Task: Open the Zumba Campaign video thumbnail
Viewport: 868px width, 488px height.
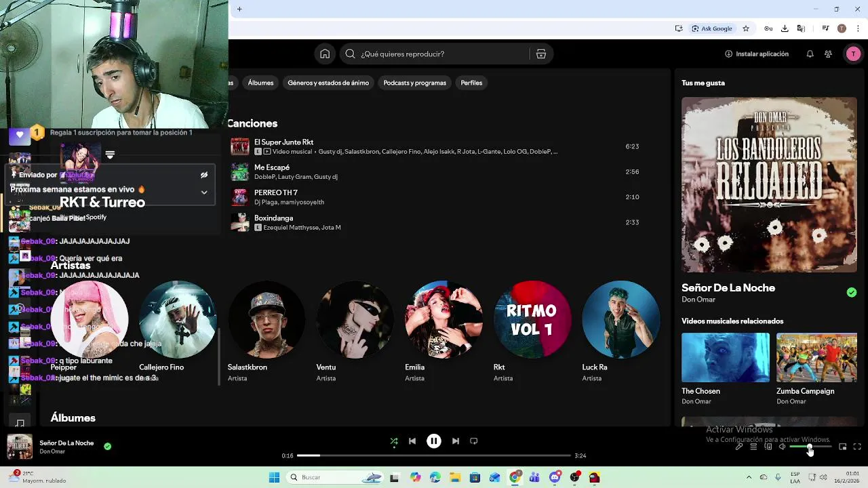Action: pos(816,357)
